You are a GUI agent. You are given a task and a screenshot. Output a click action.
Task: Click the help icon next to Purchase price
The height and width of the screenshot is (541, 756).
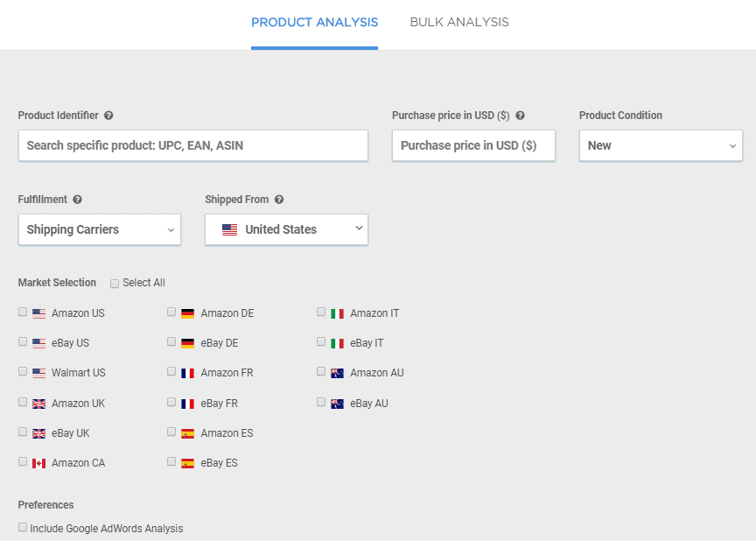pos(520,116)
